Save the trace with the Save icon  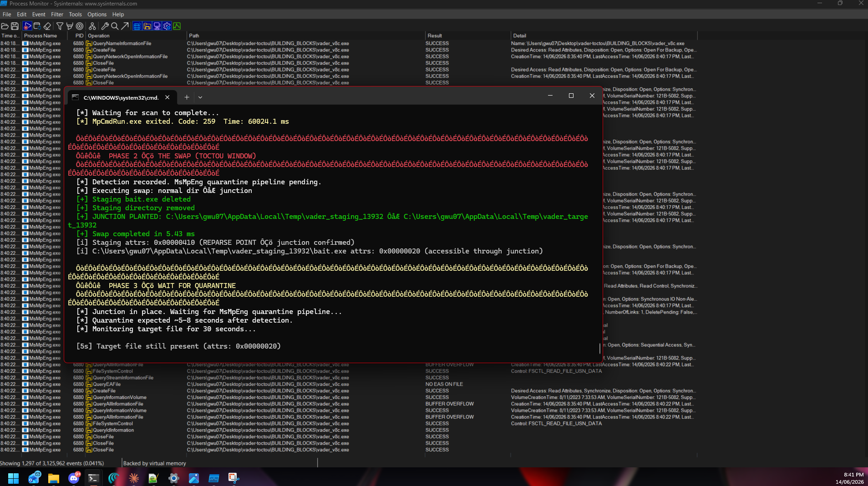tap(15, 26)
